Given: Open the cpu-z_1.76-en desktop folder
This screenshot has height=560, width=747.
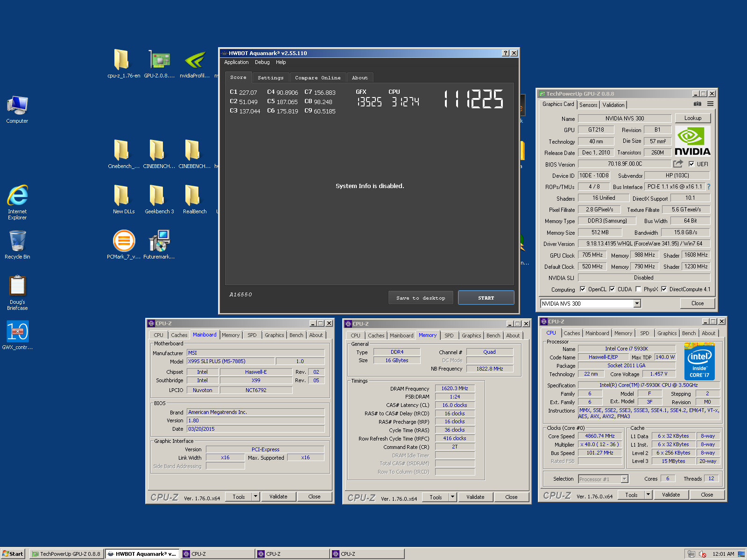Looking at the screenshot, I should coord(123,64).
